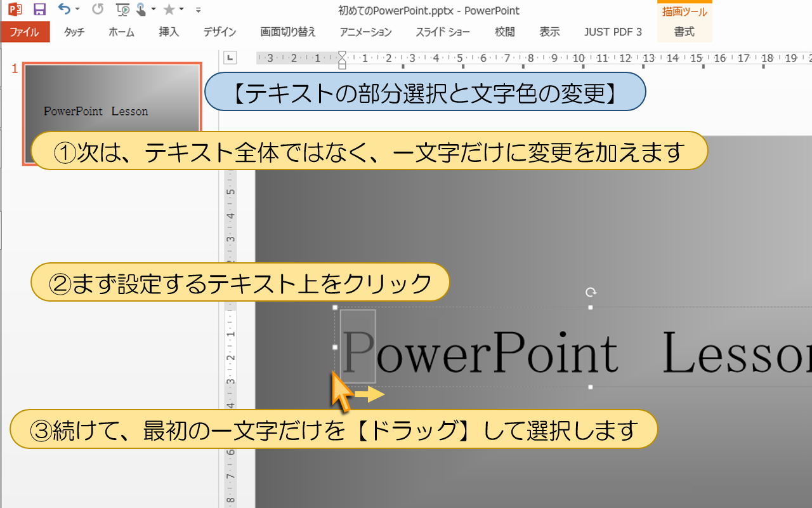Switch to the アニメーション tab

[x=366, y=32]
